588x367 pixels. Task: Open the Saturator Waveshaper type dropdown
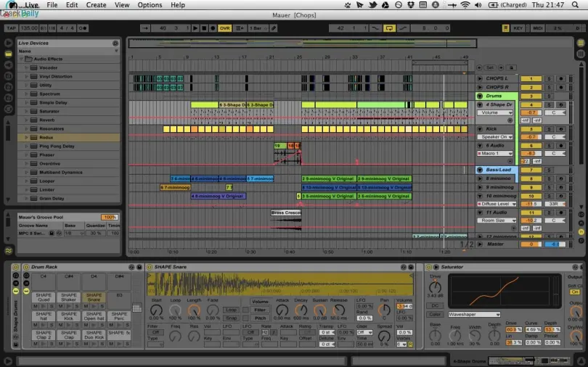pyautogui.click(x=474, y=315)
